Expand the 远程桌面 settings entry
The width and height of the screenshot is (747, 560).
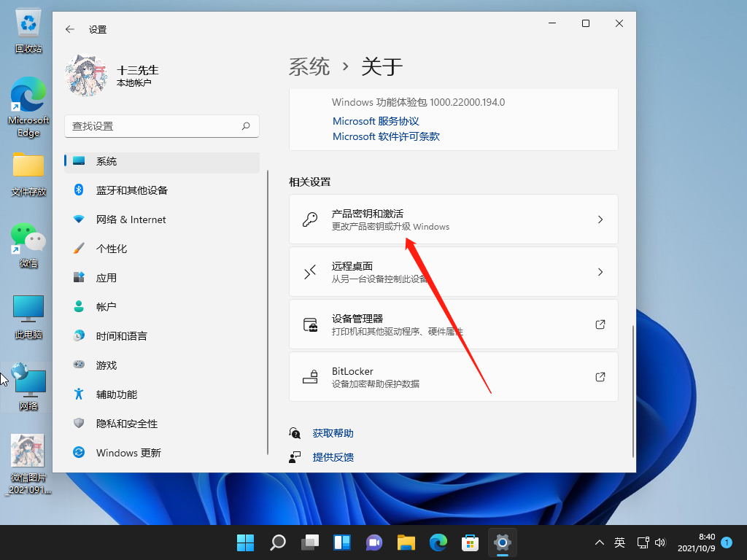(x=452, y=271)
